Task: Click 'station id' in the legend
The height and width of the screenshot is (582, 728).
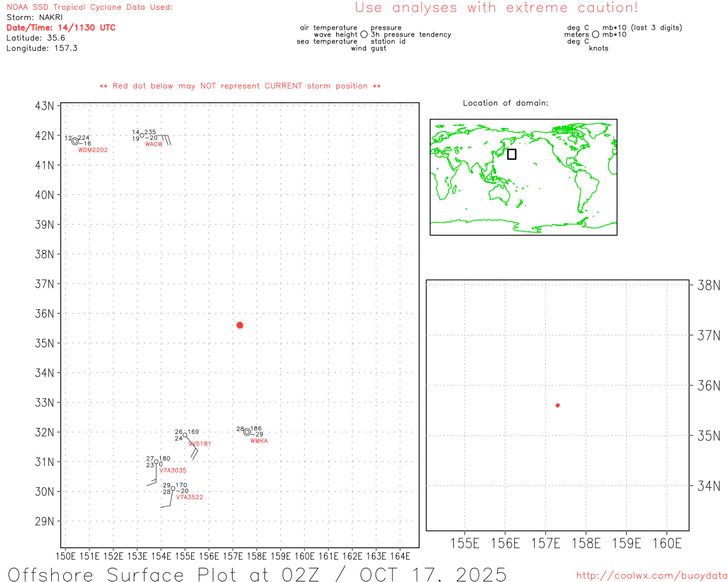Action: [x=388, y=41]
